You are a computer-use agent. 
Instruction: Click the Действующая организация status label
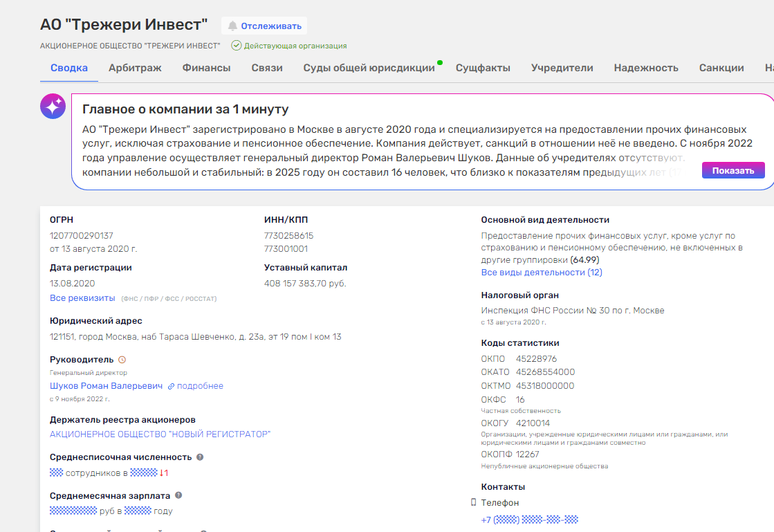[x=295, y=46]
